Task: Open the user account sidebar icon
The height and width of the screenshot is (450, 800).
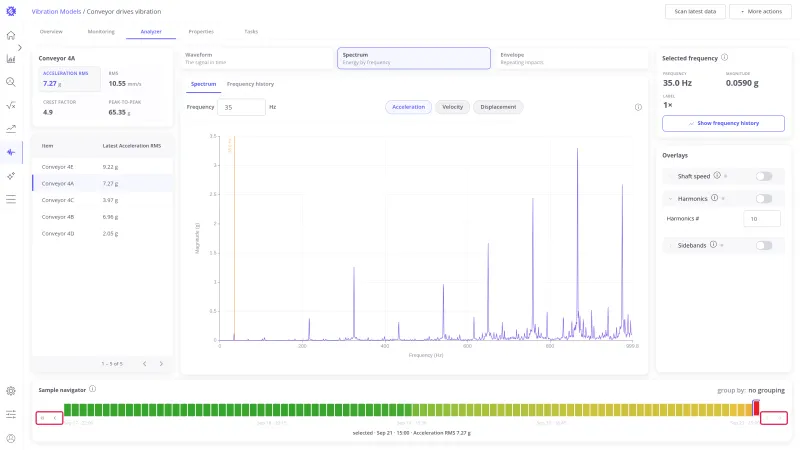Action: (11, 438)
